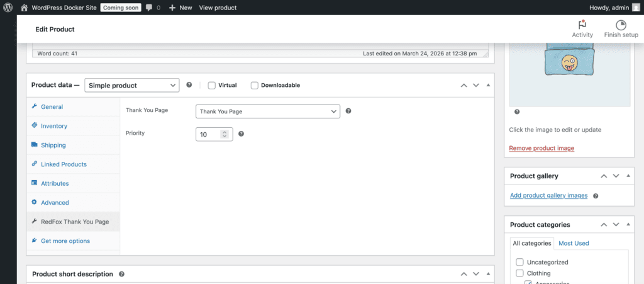Click help icon beside product type selector
644x284 pixels.
point(189,85)
